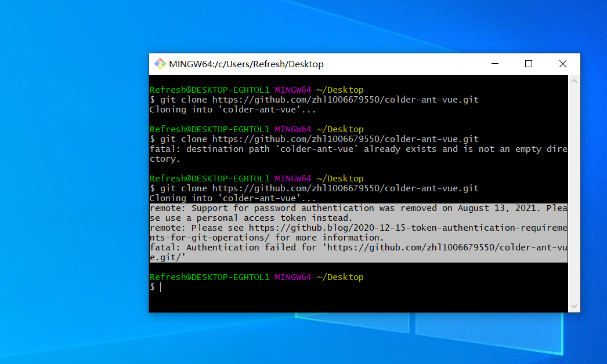Click the 'e.git/'' wrapped line

coord(168,257)
